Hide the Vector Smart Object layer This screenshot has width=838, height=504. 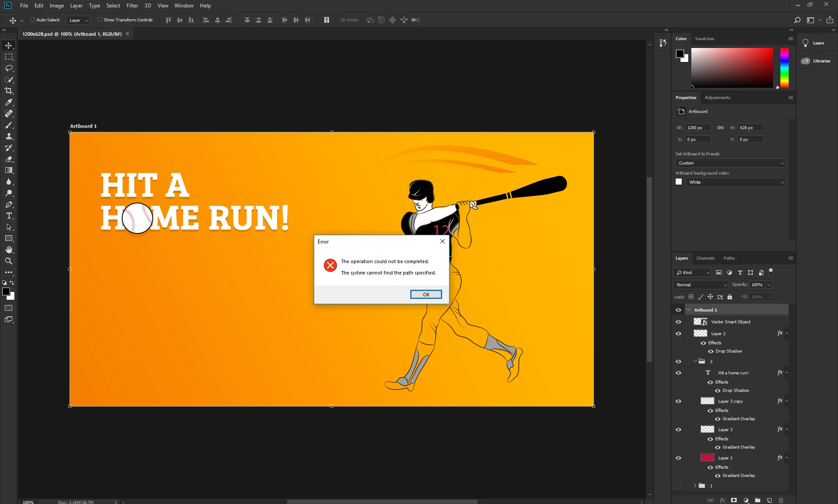pos(678,322)
